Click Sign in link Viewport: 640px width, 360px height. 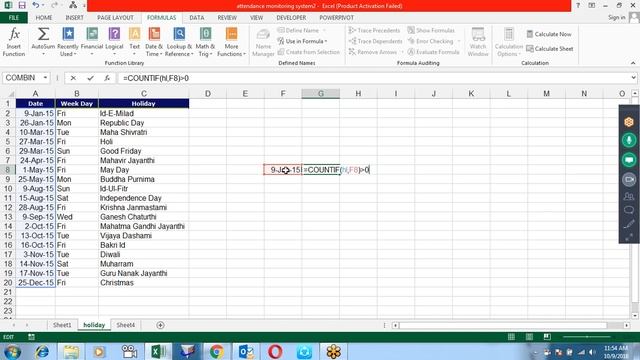pos(616,17)
